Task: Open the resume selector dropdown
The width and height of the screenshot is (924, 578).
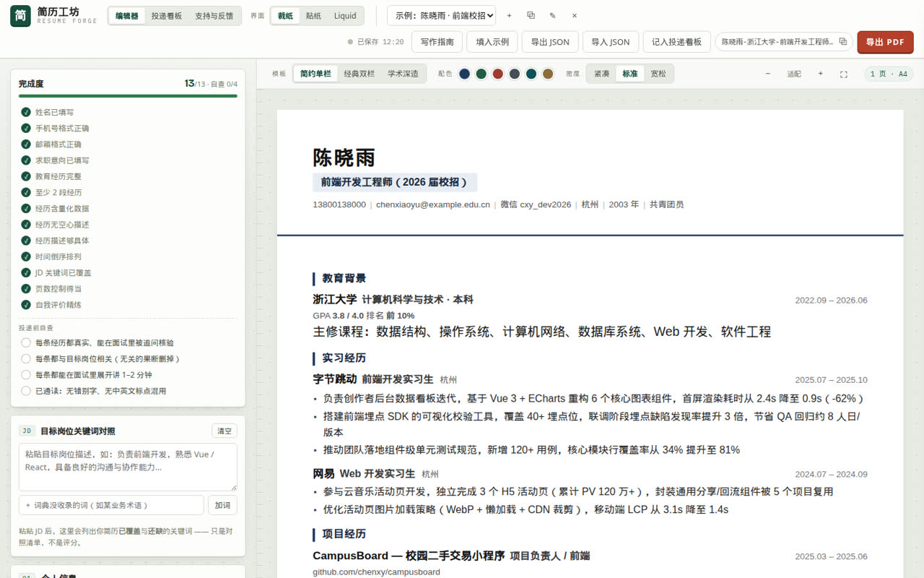Action: click(442, 16)
